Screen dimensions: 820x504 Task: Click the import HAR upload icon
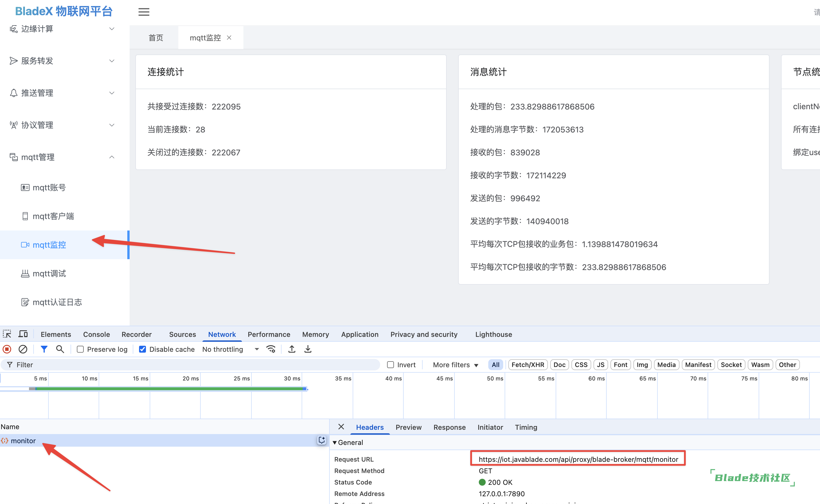292,349
